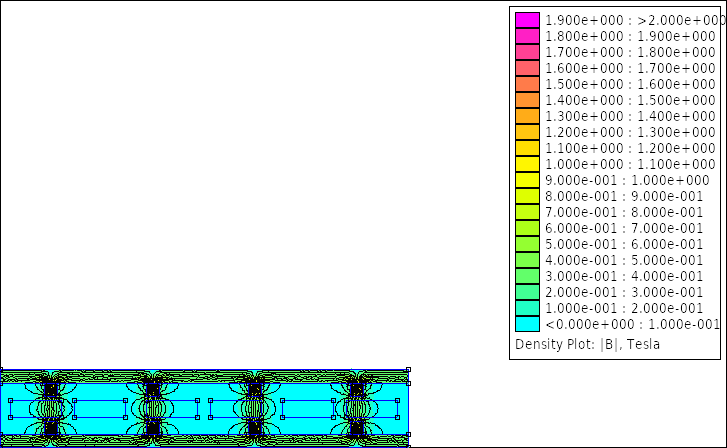The width and height of the screenshot is (727, 448).
Task: Click the legend text '1.900e+000 : >2.000e+000'
Action: point(635,20)
